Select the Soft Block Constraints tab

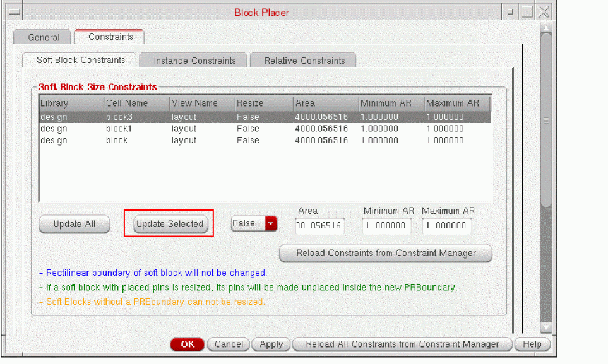click(x=80, y=61)
